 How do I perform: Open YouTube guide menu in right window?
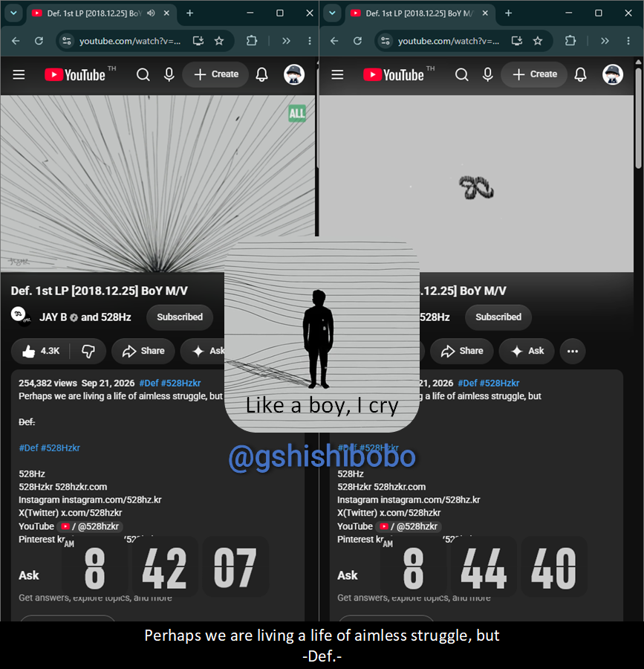coord(337,75)
